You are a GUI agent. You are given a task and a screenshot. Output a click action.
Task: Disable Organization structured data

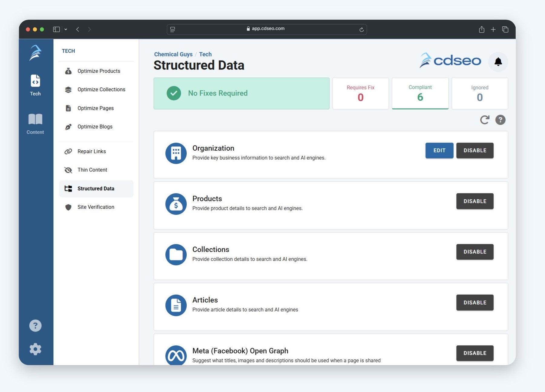pyautogui.click(x=474, y=150)
